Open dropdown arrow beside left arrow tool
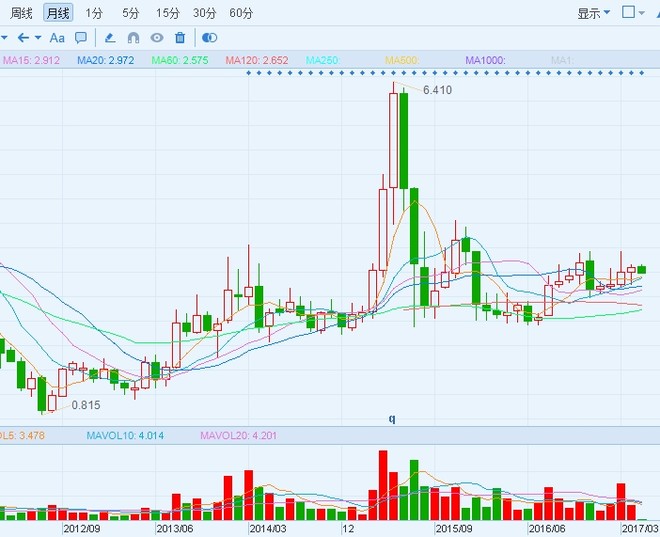 tap(38, 37)
